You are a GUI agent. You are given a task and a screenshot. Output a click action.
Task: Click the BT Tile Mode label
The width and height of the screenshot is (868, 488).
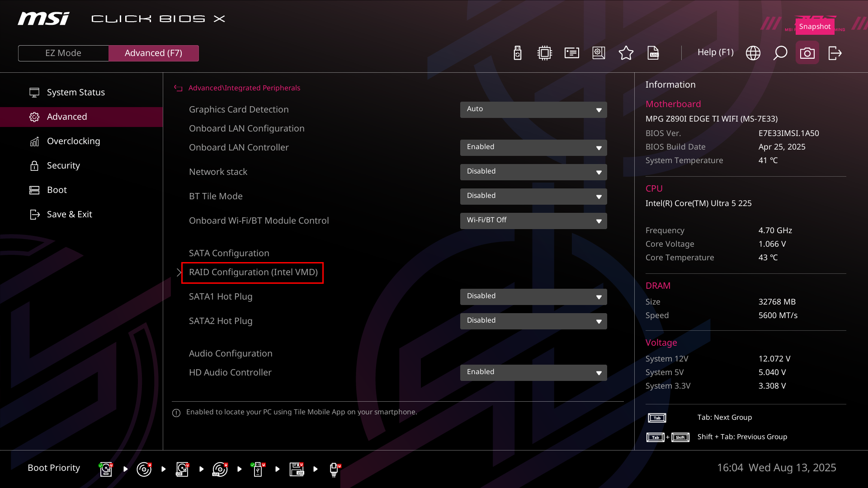point(216,197)
